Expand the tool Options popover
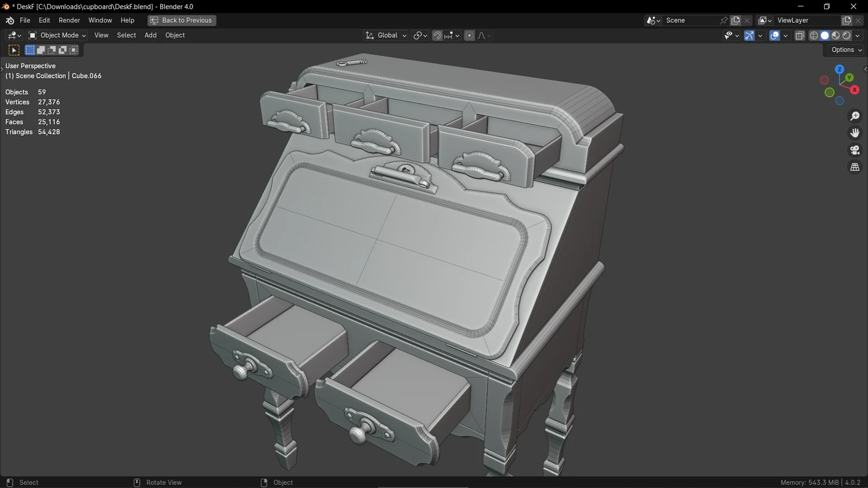 (846, 50)
